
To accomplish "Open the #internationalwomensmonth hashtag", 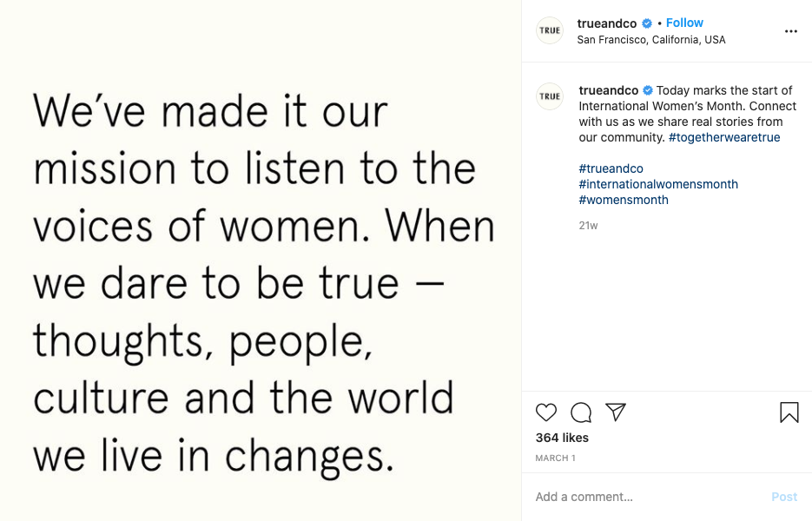I will click(658, 184).
